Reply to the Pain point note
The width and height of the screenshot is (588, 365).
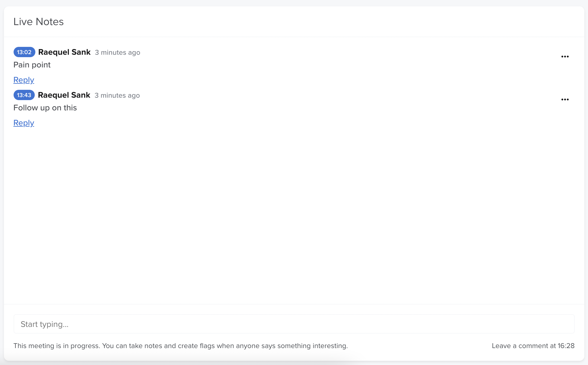click(x=24, y=80)
